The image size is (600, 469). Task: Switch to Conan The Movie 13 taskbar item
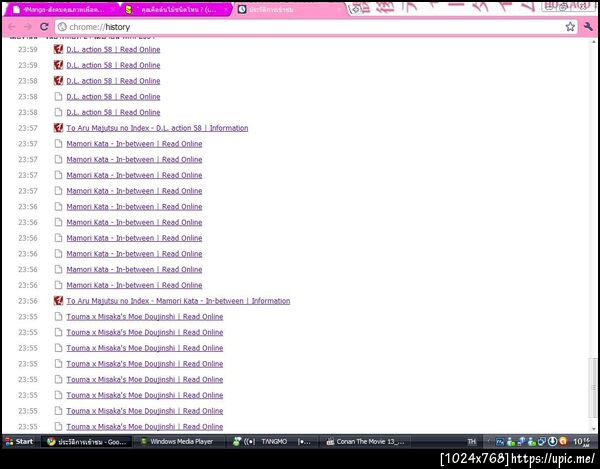(x=365, y=442)
